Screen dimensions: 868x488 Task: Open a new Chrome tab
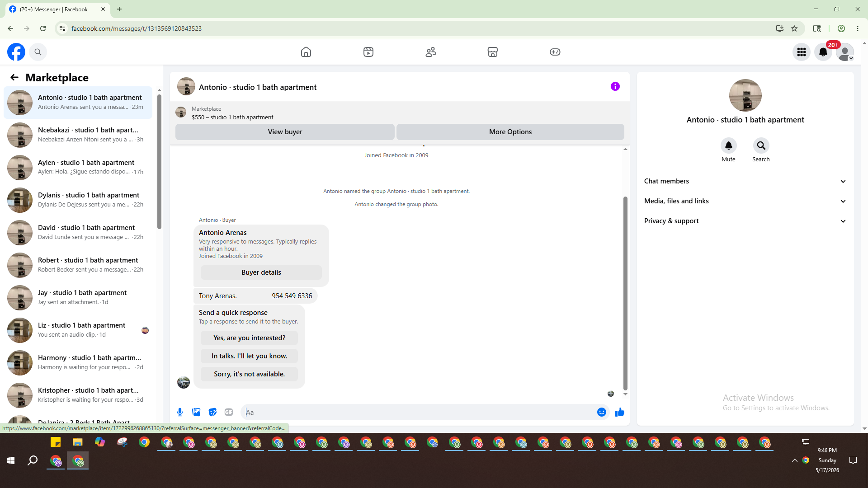click(119, 9)
